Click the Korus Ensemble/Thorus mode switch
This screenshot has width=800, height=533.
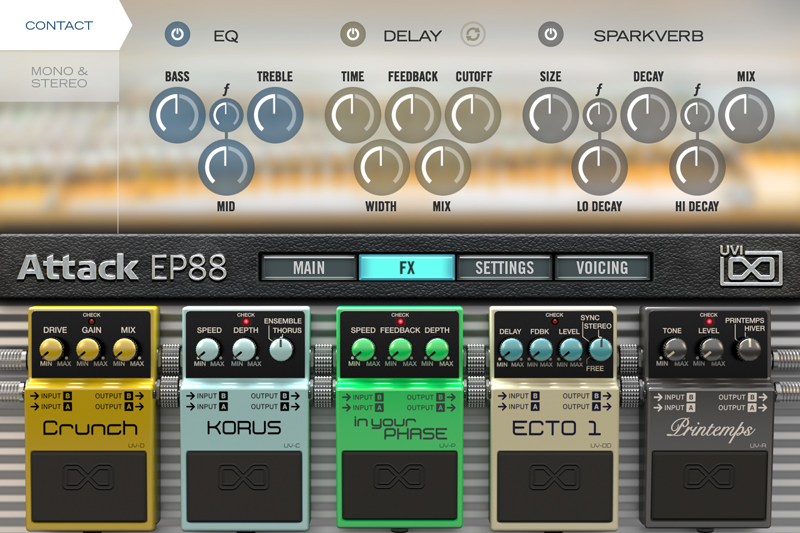(281, 348)
